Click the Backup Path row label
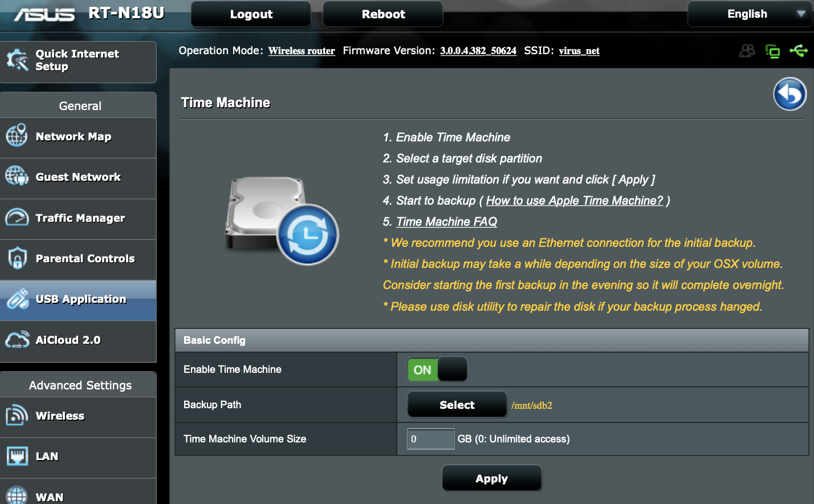The image size is (814, 504). point(212,405)
